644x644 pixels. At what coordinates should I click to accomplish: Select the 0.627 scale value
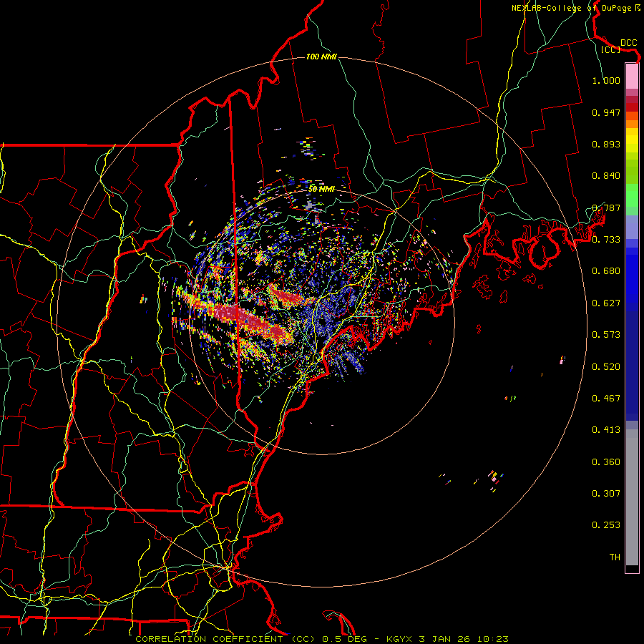click(x=606, y=303)
